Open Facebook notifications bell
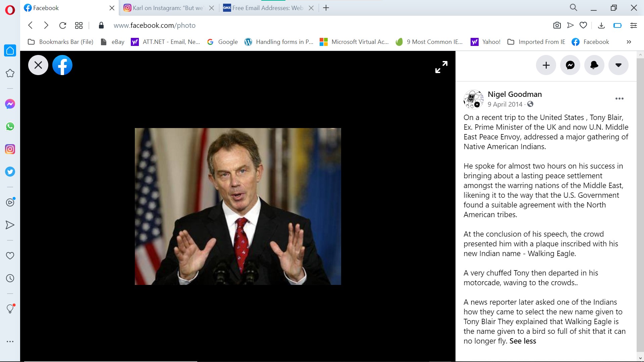 tap(594, 65)
